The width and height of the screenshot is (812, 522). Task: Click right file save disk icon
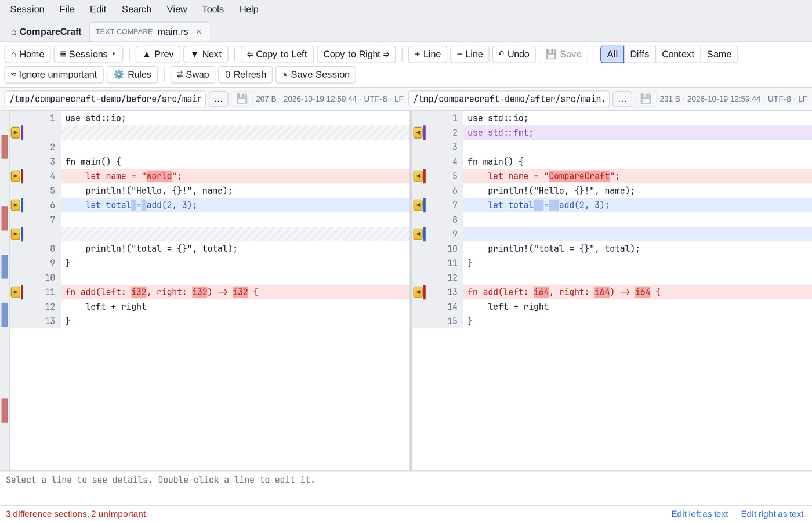click(646, 99)
